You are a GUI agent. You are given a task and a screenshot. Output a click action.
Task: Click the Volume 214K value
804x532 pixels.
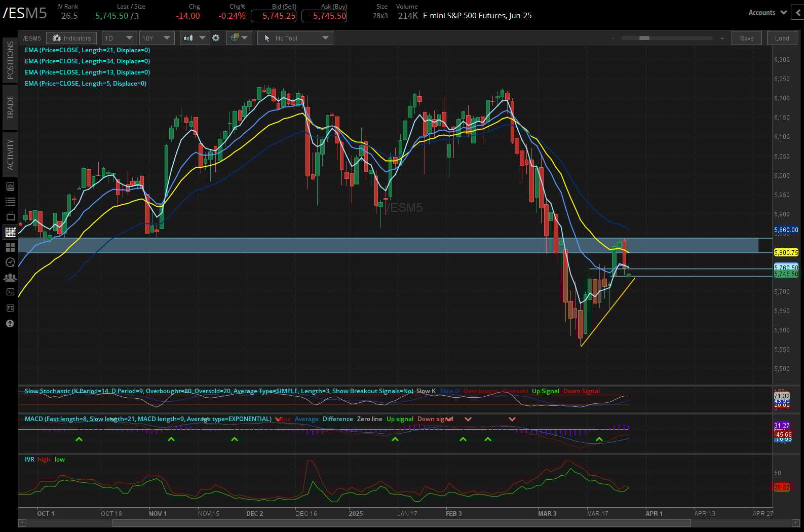407,16
